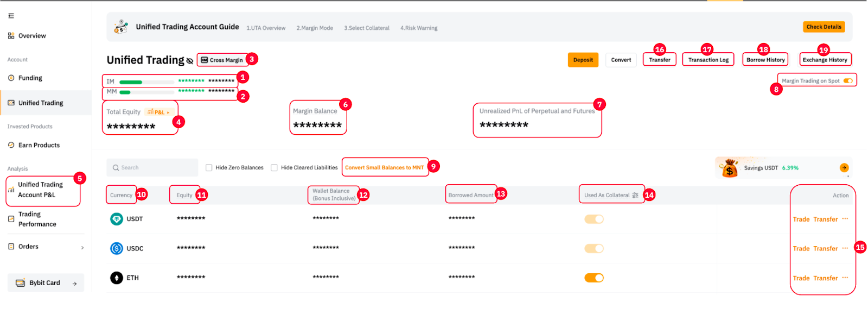
Task: Open Funding in the sidebar
Action: click(x=30, y=78)
